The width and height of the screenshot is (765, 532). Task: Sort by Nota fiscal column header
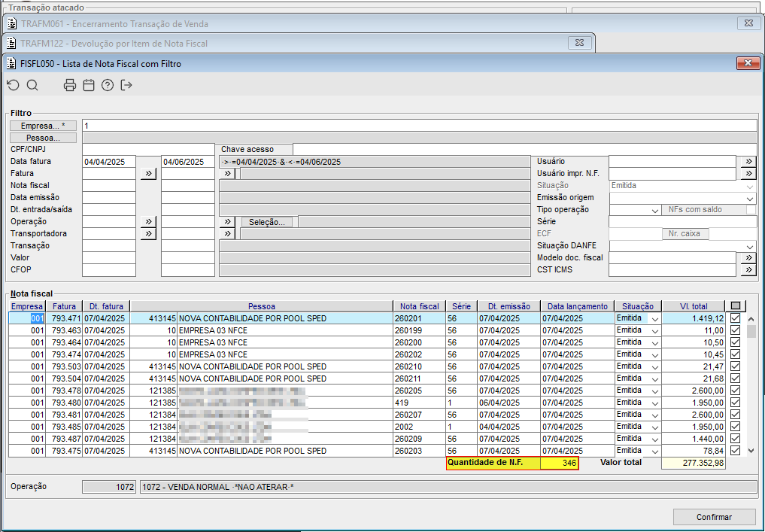(419, 306)
